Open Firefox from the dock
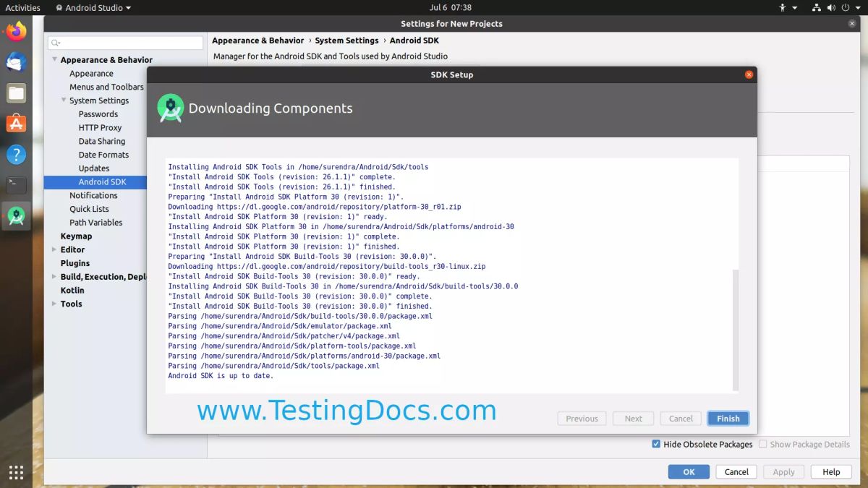 (x=16, y=31)
